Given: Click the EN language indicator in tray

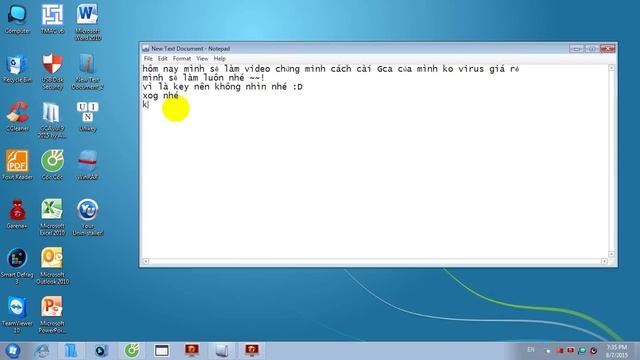Looking at the screenshot, I should [x=531, y=350].
